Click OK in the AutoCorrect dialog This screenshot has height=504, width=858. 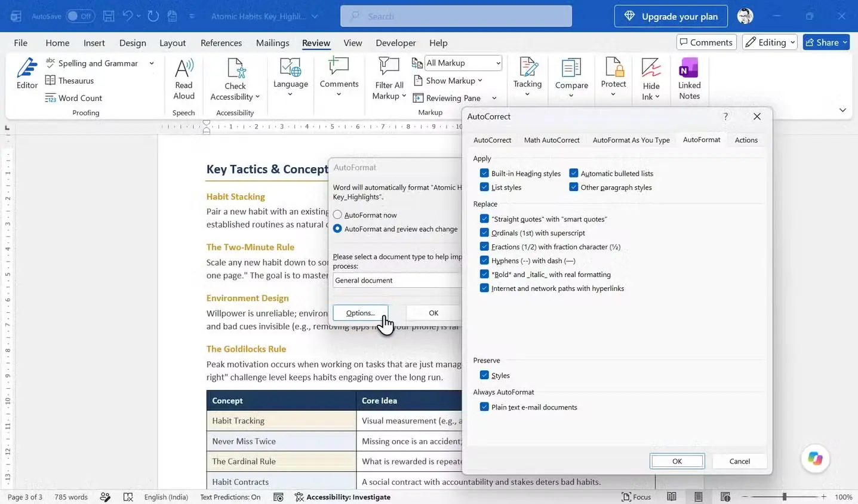(x=677, y=461)
